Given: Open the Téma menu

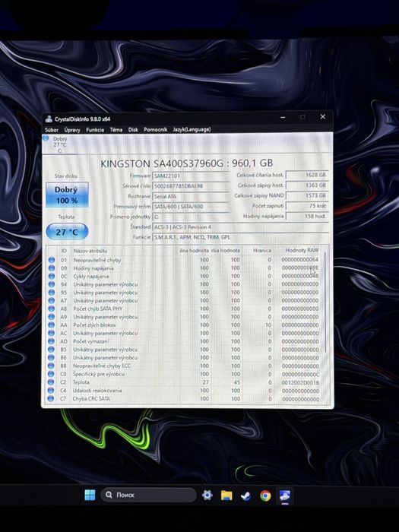Looking at the screenshot, I should [x=116, y=130].
